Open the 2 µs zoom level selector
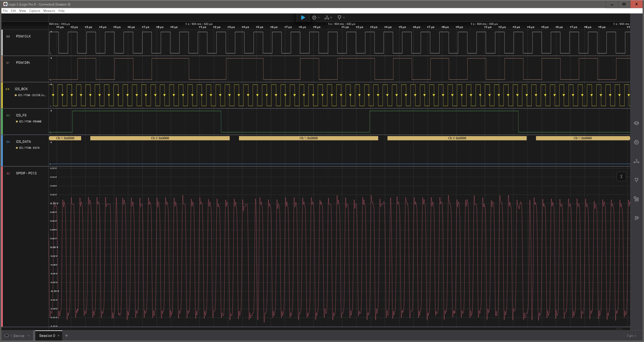The height and width of the screenshot is (342, 644). (631, 336)
